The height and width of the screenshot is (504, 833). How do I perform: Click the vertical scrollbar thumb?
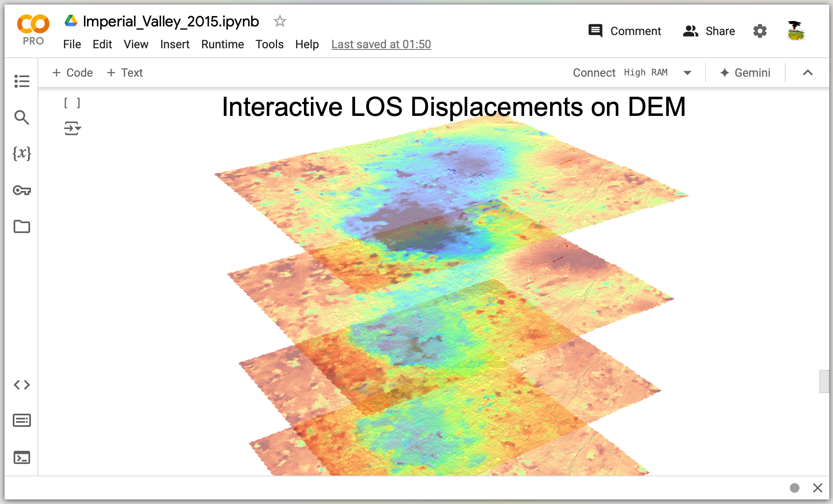point(824,382)
